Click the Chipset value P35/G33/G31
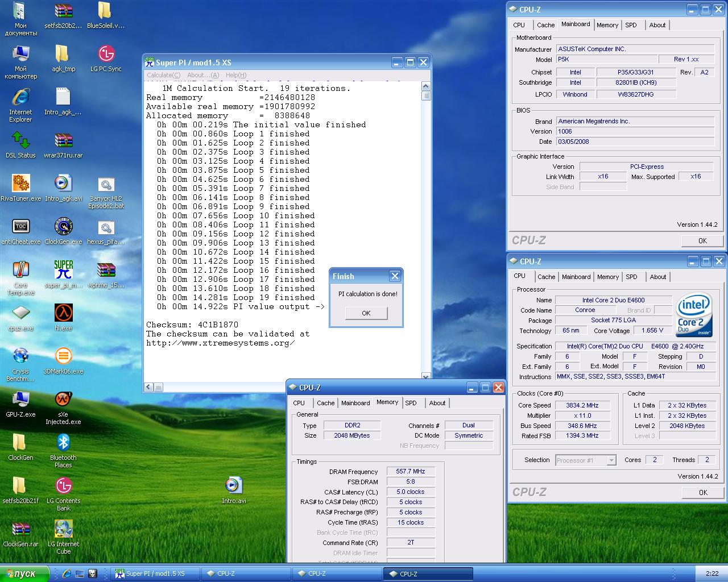Screen dimensions: 728x582 pyautogui.click(x=635, y=72)
